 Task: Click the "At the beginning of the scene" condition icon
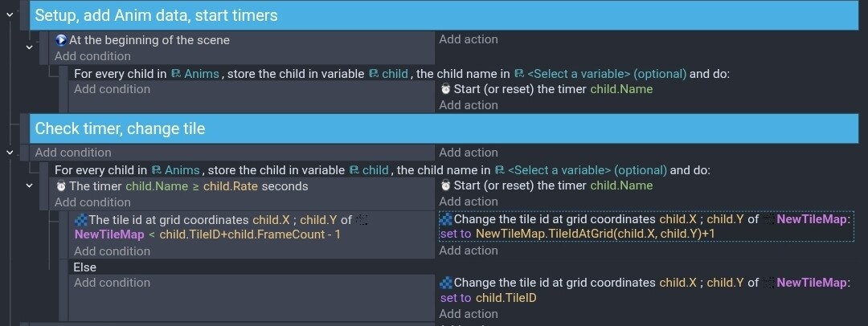61,40
